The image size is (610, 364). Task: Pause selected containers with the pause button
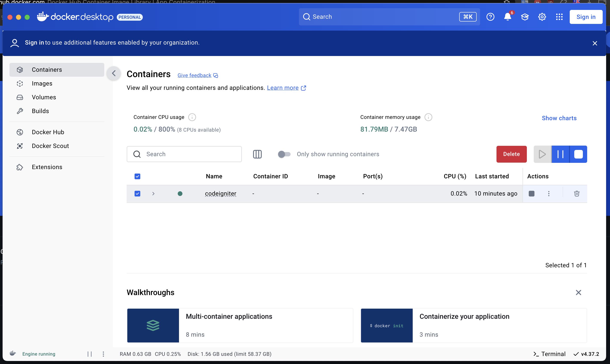pyautogui.click(x=560, y=154)
